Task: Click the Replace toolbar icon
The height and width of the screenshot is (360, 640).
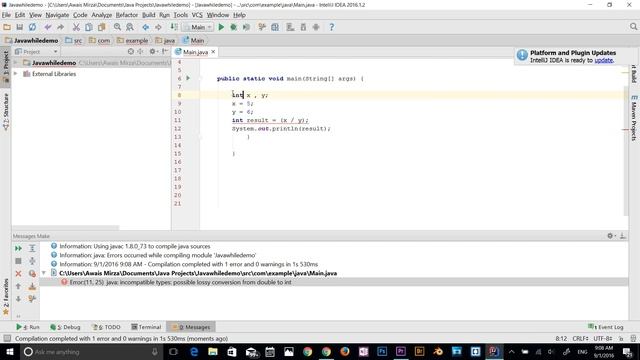Action: click(130, 27)
